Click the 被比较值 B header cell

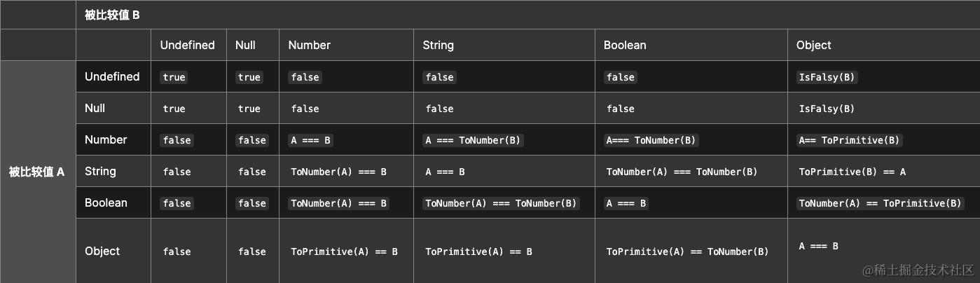tap(527, 15)
